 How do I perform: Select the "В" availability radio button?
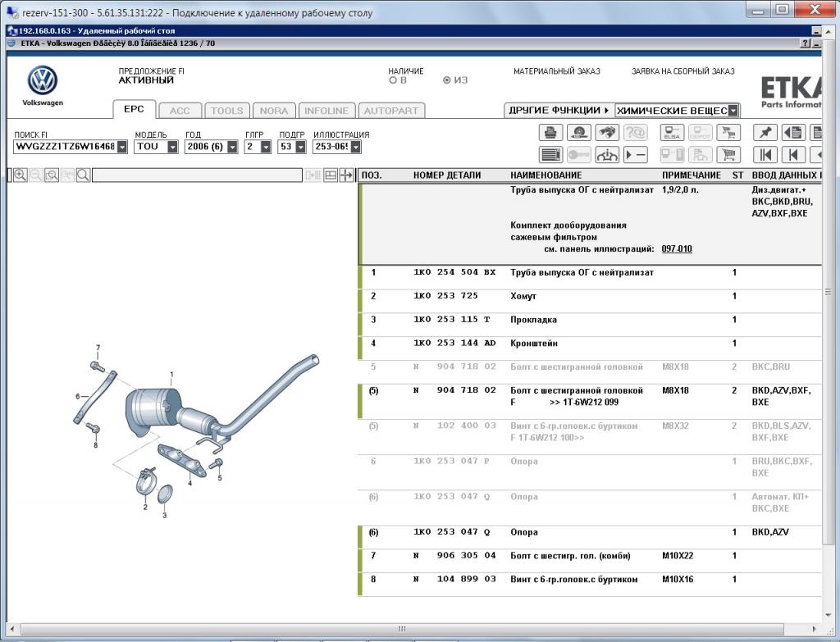(x=393, y=80)
